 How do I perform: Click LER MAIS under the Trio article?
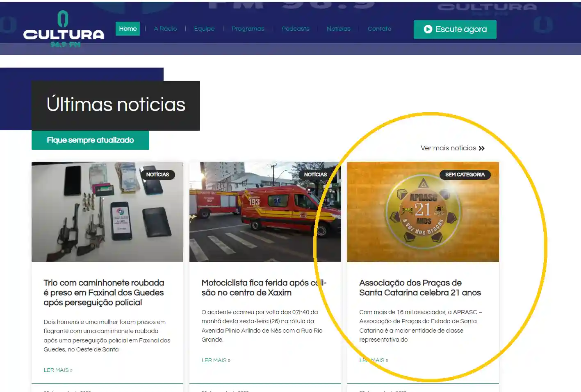tap(58, 370)
